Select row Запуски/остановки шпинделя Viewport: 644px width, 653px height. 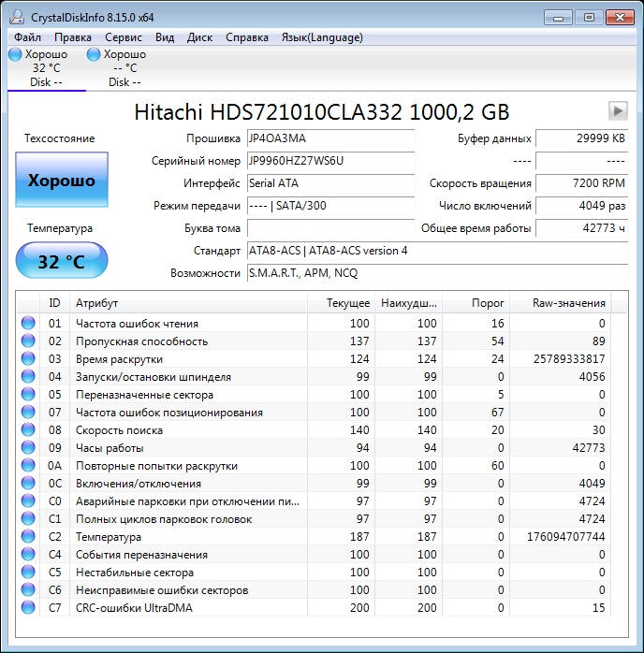pos(315,376)
